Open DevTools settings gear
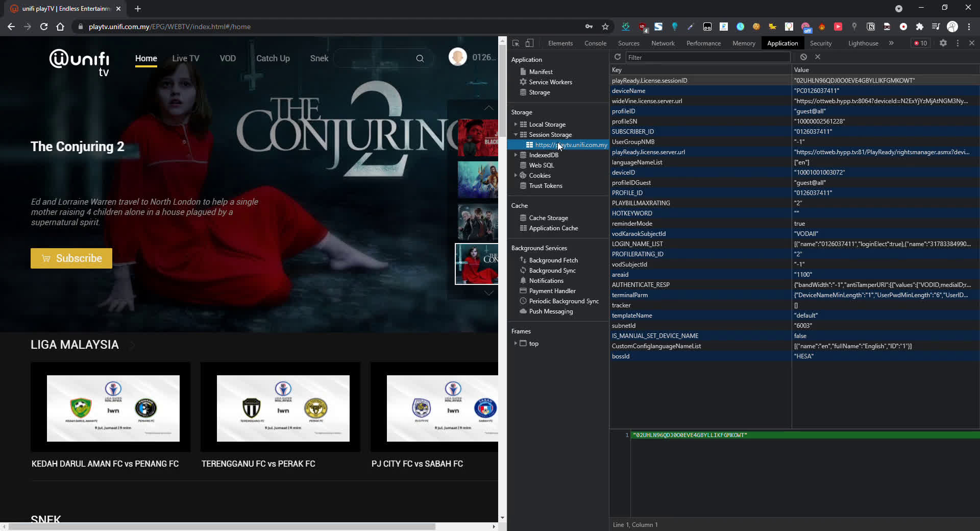The width and height of the screenshot is (980, 531). click(x=943, y=43)
